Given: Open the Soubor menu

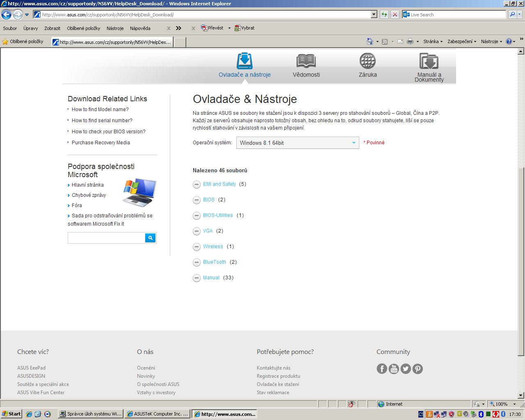Looking at the screenshot, I should point(10,28).
